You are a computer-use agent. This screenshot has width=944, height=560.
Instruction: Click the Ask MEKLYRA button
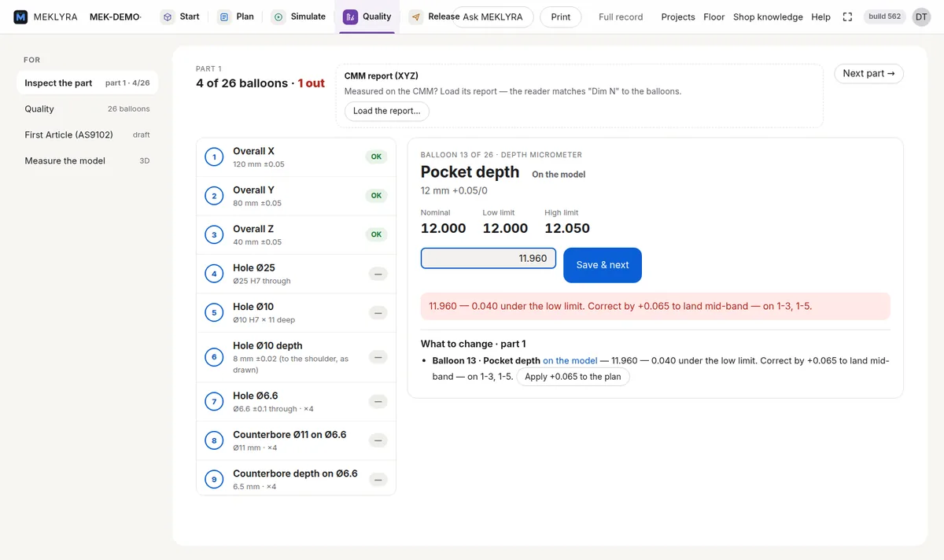click(x=492, y=17)
